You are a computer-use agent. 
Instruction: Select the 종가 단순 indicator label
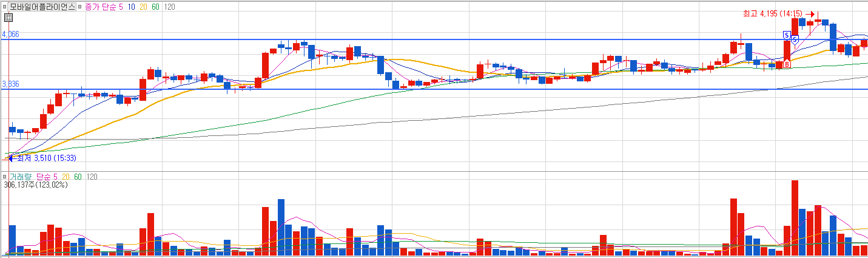[100, 6]
